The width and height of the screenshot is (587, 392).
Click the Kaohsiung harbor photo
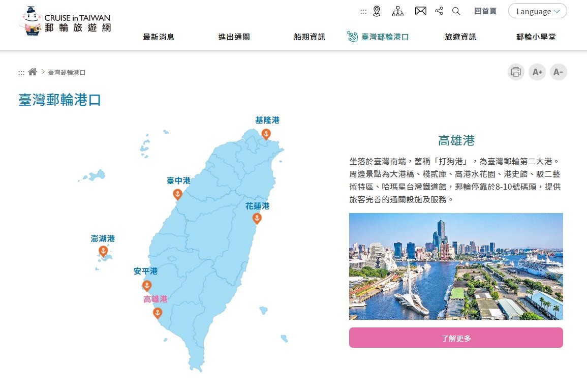[456, 266]
